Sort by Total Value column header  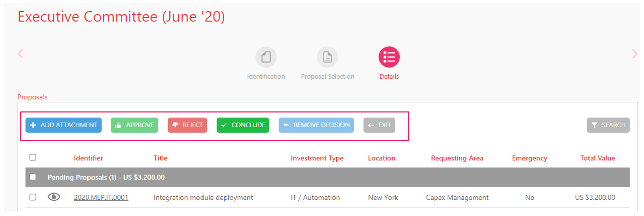597,158
